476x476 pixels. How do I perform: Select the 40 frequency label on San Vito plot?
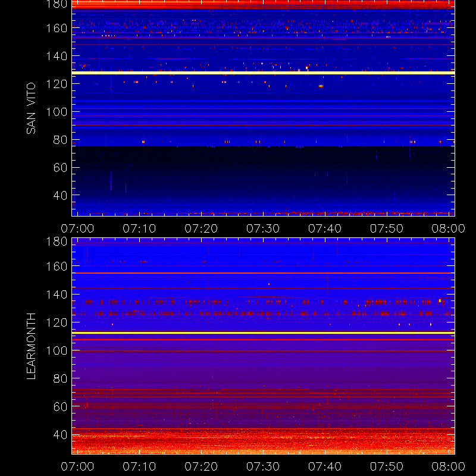tap(60, 195)
